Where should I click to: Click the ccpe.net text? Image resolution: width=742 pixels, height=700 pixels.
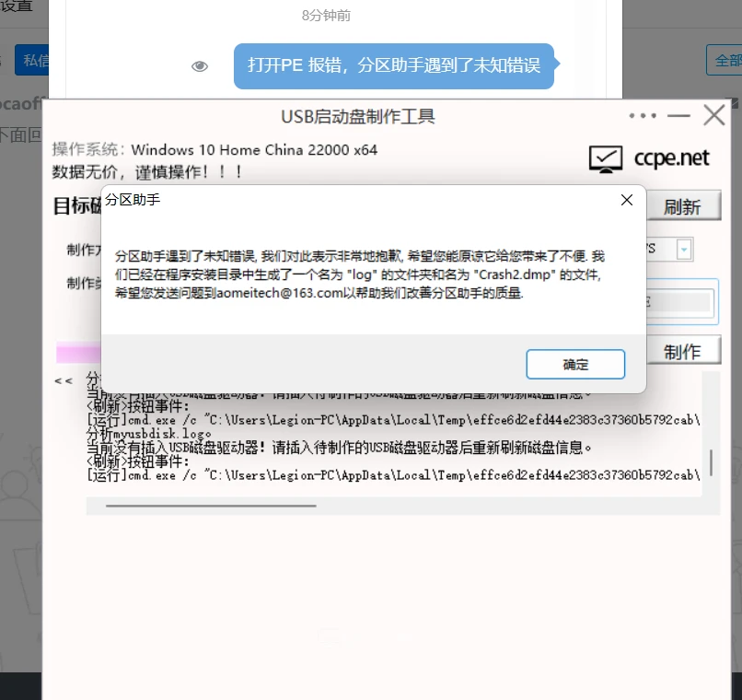(x=671, y=158)
